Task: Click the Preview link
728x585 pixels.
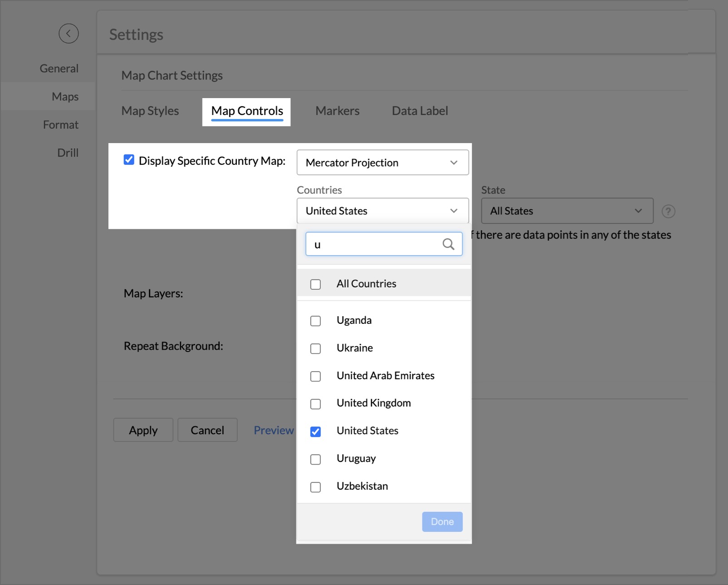Action: tap(274, 430)
